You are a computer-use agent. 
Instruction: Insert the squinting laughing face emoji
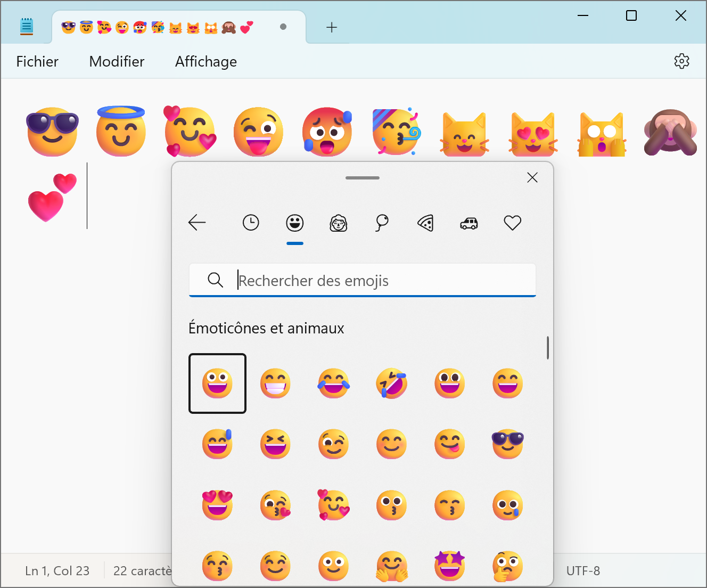275,444
